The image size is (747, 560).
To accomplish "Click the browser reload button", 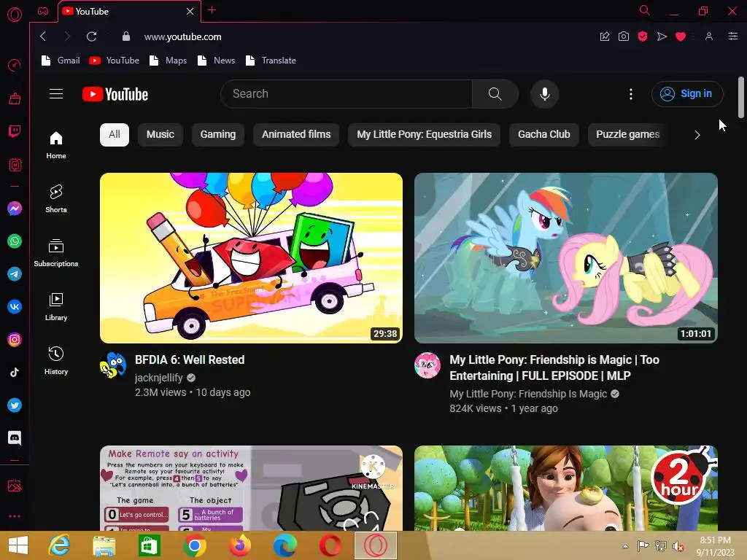I will [x=91, y=36].
